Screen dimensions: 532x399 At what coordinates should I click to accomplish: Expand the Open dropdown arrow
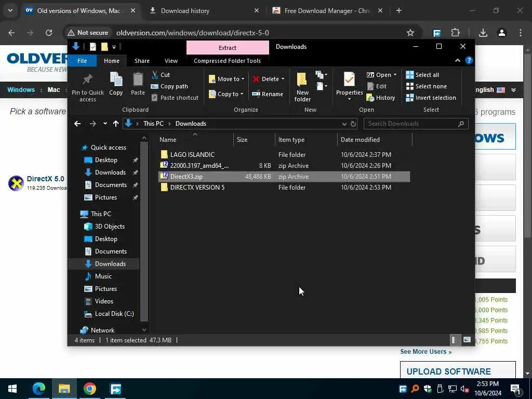tap(395, 75)
